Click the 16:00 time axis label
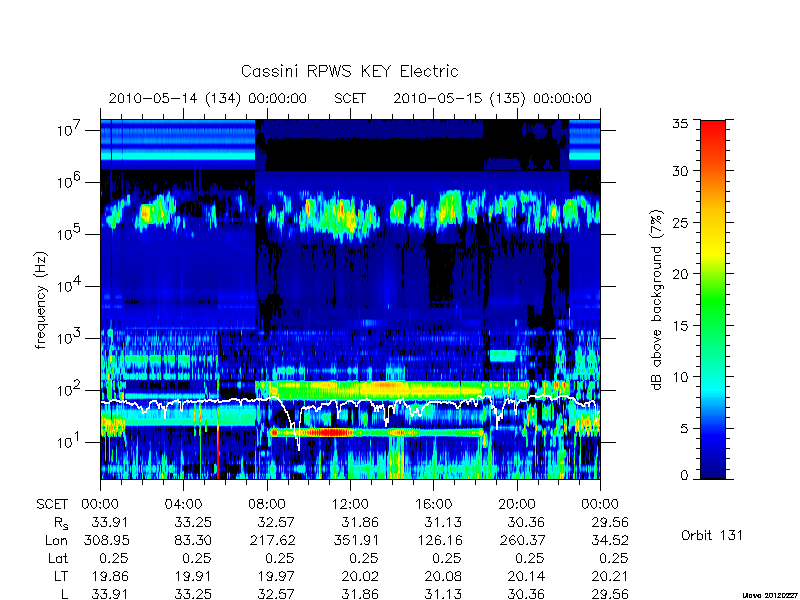Image resolution: width=800 pixels, height=600 pixels. pos(434,504)
